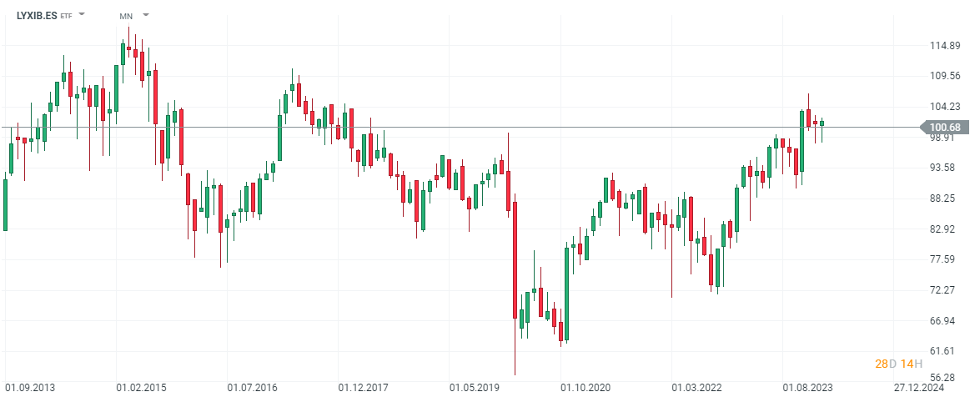
Task: Click the 01.08.2023 date axis label
Action: [x=807, y=388]
